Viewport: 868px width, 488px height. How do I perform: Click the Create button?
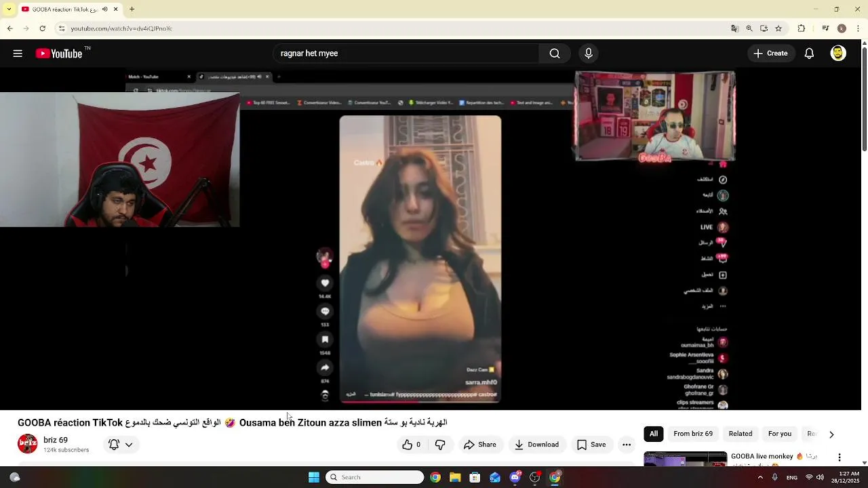click(771, 54)
